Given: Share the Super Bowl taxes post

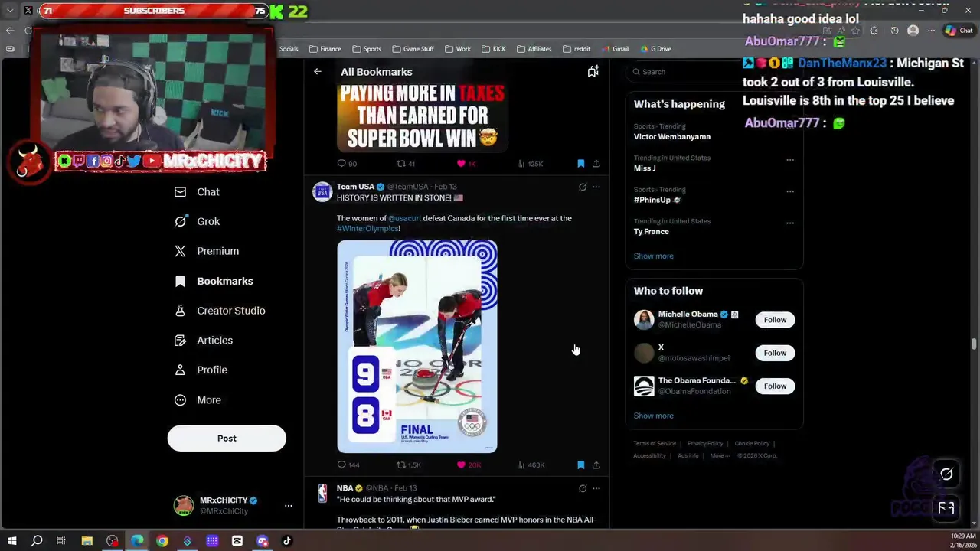Looking at the screenshot, I should [x=596, y=163].
